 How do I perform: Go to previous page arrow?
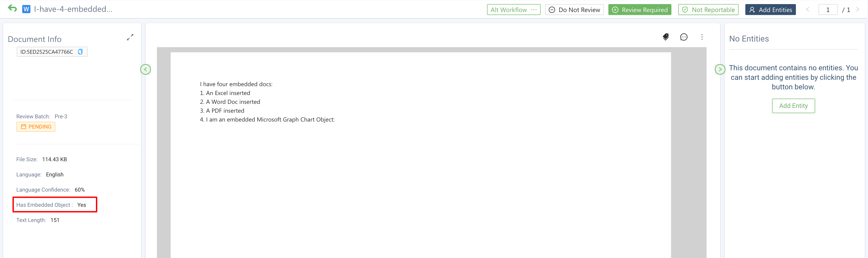tap(808, 10)
